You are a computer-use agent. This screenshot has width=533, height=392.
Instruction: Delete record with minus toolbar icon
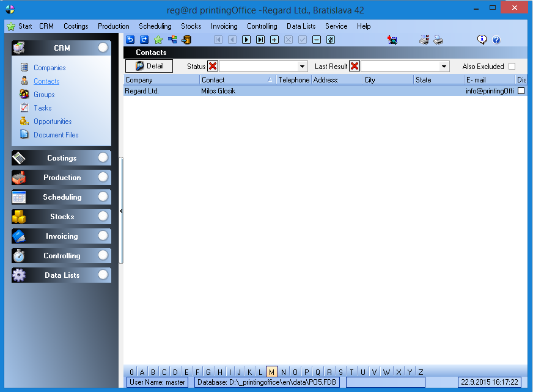tap(317, 40)
